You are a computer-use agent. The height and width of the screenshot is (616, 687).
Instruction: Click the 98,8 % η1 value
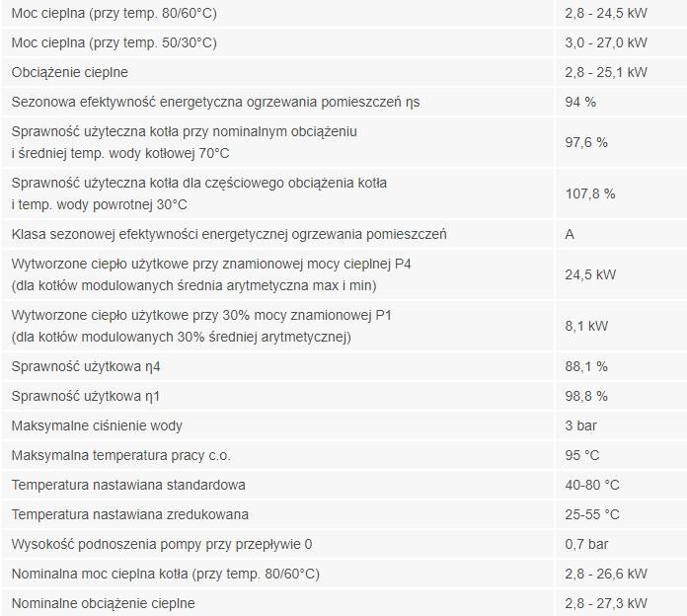pos(586,397)
